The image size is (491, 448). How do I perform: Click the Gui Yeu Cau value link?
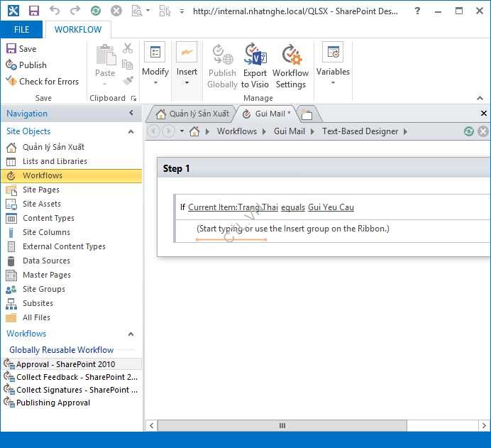(331, 207)
